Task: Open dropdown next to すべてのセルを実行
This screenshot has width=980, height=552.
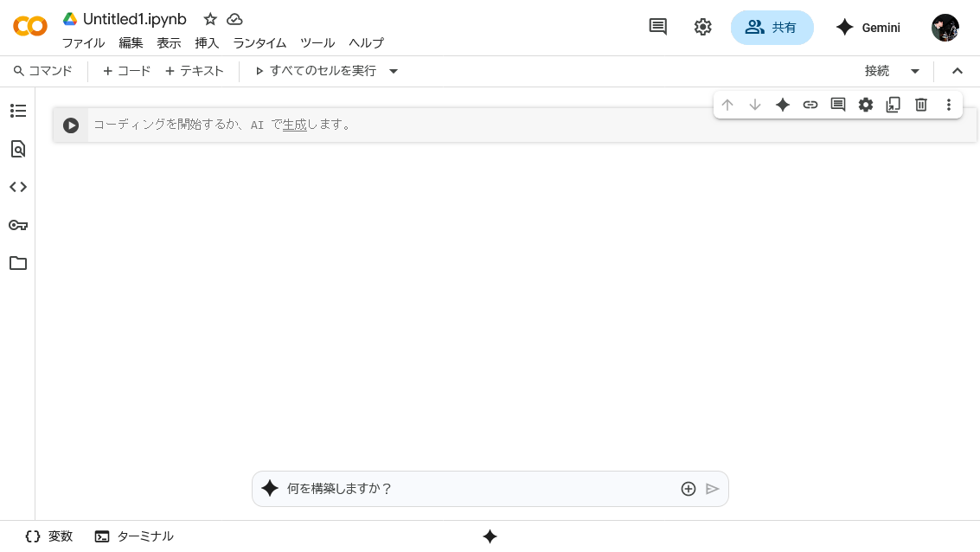Action: [x=394, y=71]
